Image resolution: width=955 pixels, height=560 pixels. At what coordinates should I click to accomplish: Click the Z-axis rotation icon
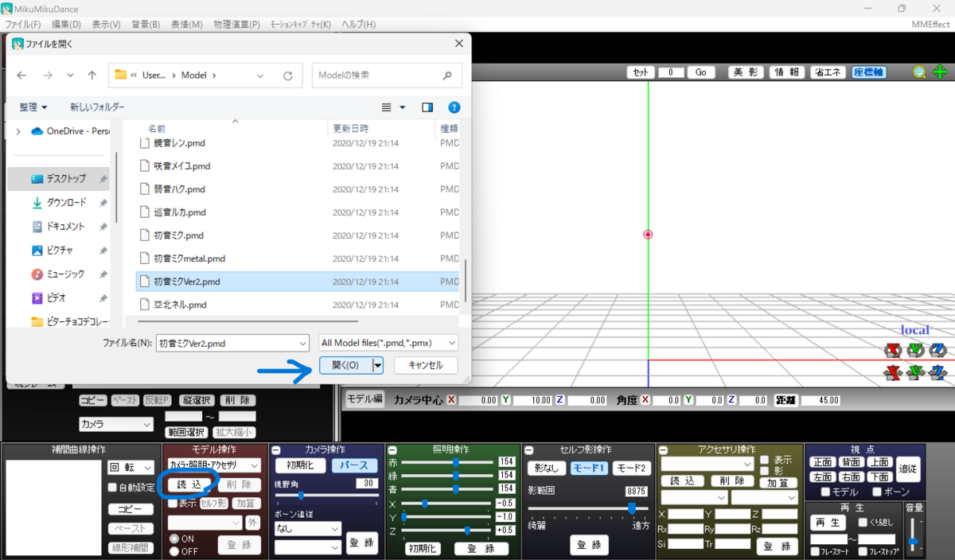(937, 350)
